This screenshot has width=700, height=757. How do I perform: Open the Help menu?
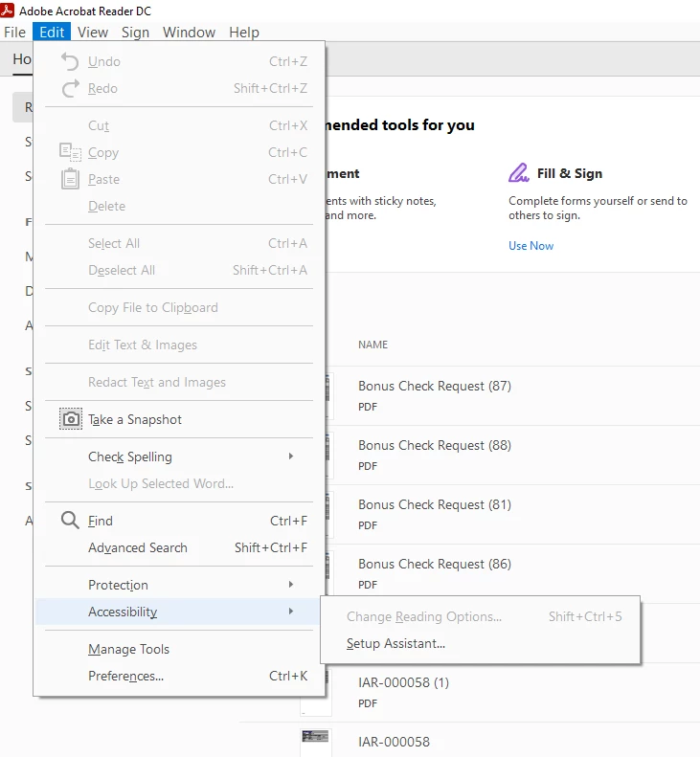tap(244, 33)
